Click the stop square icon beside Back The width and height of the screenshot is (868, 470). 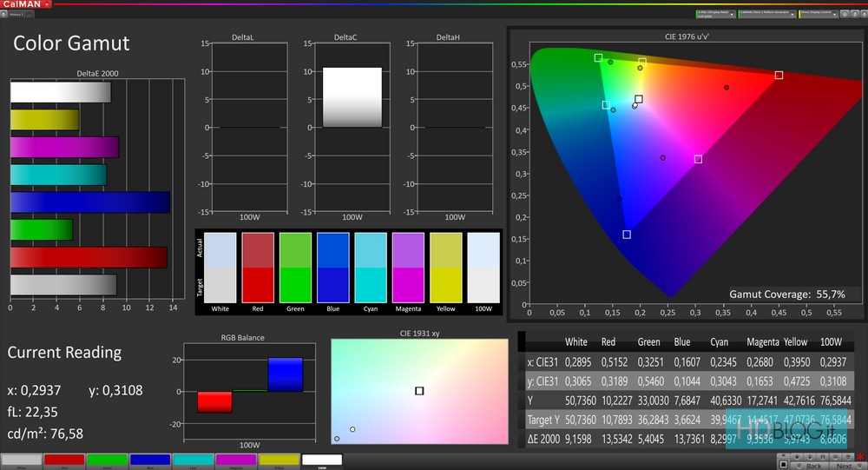click(x=783, y=465)
